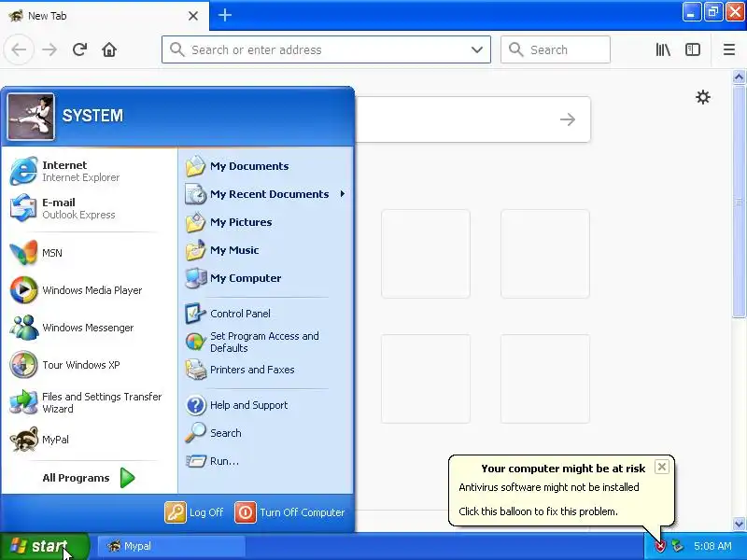
Task: Click Log Off button
Action: click(x=194, y=512)
